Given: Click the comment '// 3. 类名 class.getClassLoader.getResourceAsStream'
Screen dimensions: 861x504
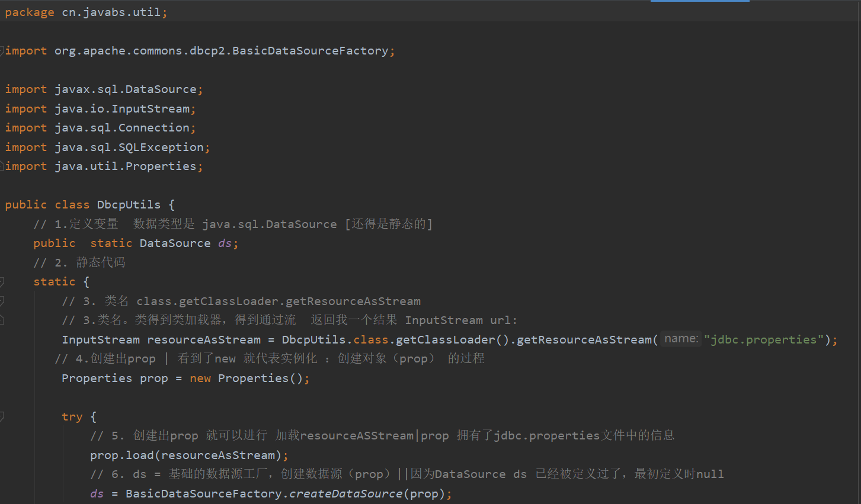Looking at the screenshot, I should coord(241,301).
